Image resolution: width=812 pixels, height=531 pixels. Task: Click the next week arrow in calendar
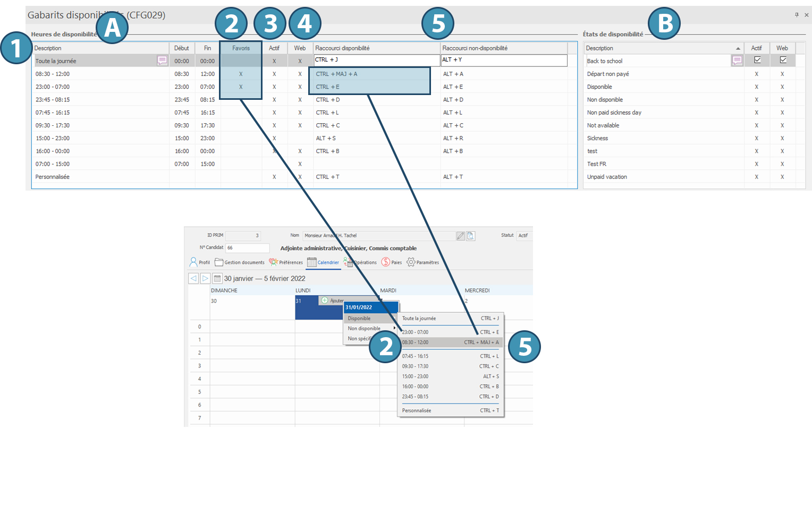coord(205,278)
